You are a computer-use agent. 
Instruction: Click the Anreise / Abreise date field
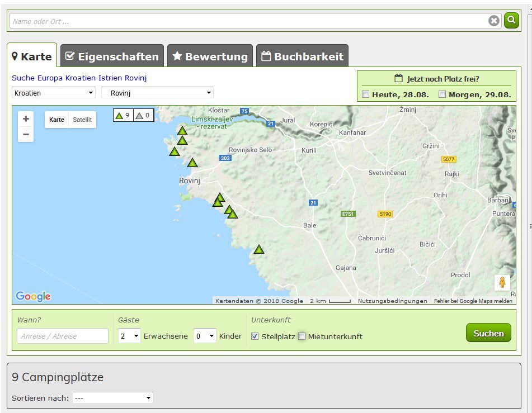click(63, 336)
